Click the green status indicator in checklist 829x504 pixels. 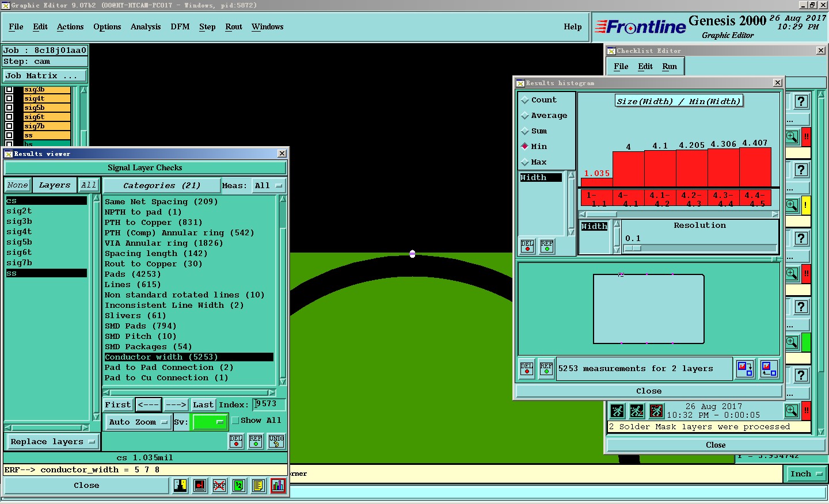806,342
